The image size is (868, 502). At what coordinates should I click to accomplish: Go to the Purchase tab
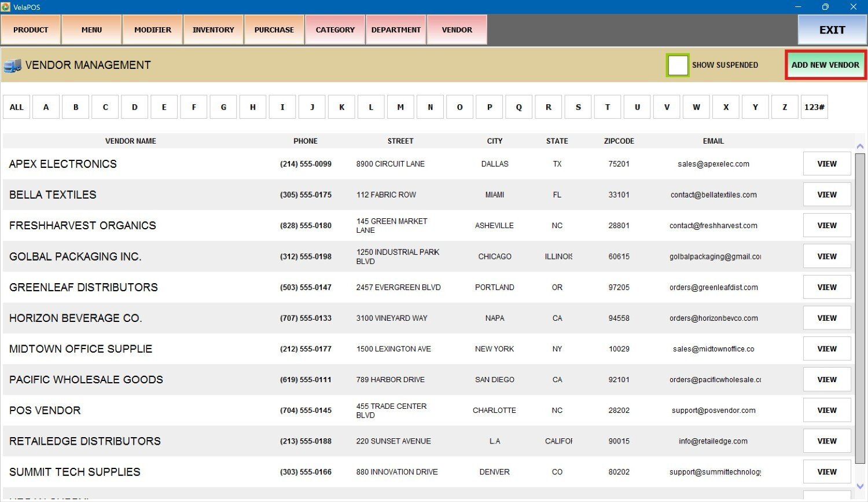tap(274, 30)
